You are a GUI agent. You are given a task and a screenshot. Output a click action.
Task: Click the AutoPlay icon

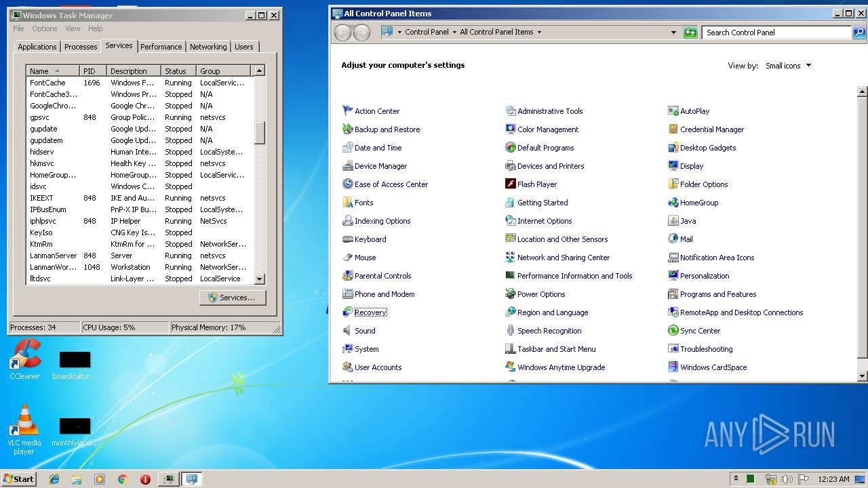(673, 110)
